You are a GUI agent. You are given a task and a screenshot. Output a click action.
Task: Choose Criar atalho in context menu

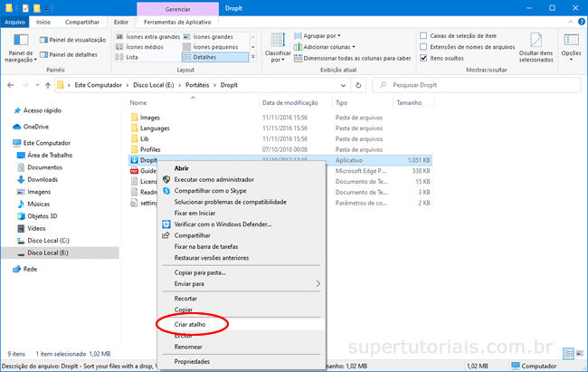(x=192, y=322)
